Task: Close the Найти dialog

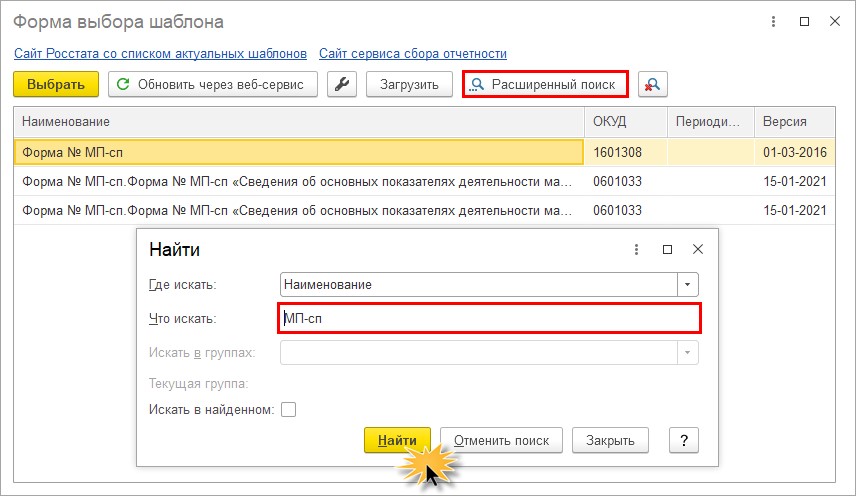Action: [698, 249]
